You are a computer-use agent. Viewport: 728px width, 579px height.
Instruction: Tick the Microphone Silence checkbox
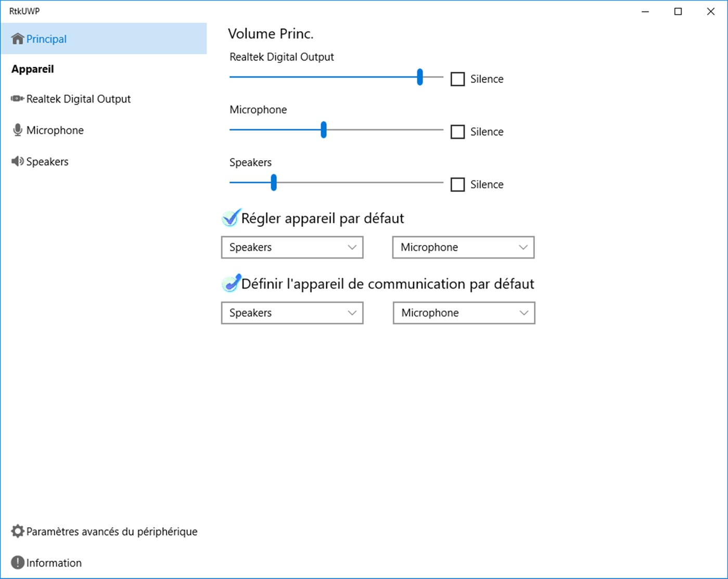tap(457, 132)
